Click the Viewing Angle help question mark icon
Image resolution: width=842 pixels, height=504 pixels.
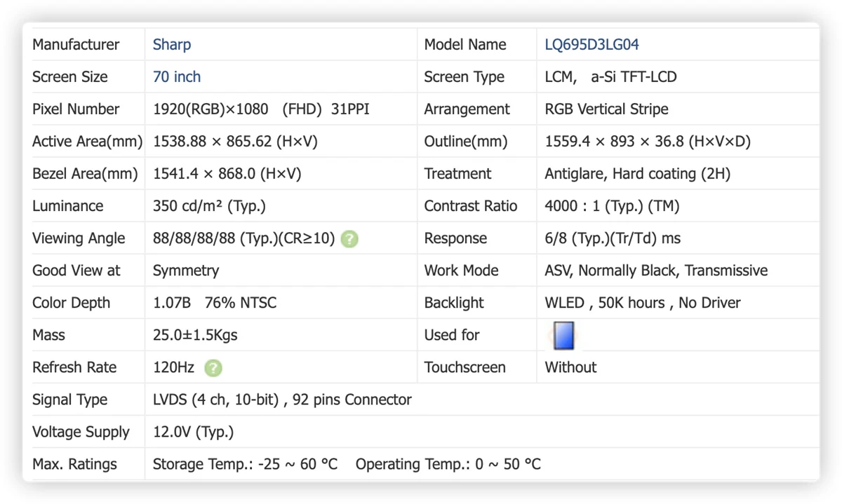tap(349, 239)
